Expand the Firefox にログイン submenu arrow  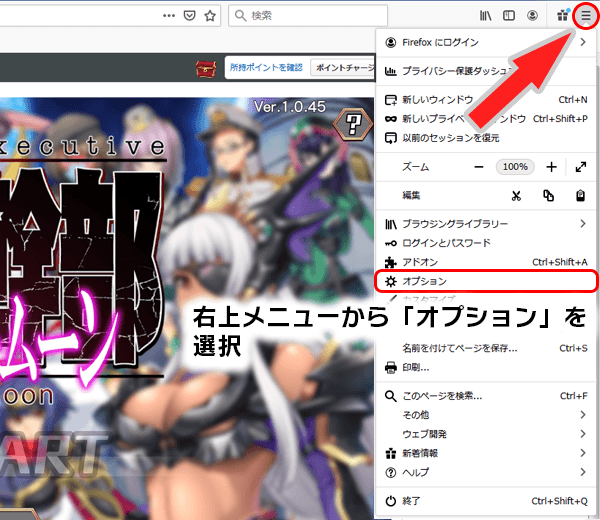coord(583,42)
